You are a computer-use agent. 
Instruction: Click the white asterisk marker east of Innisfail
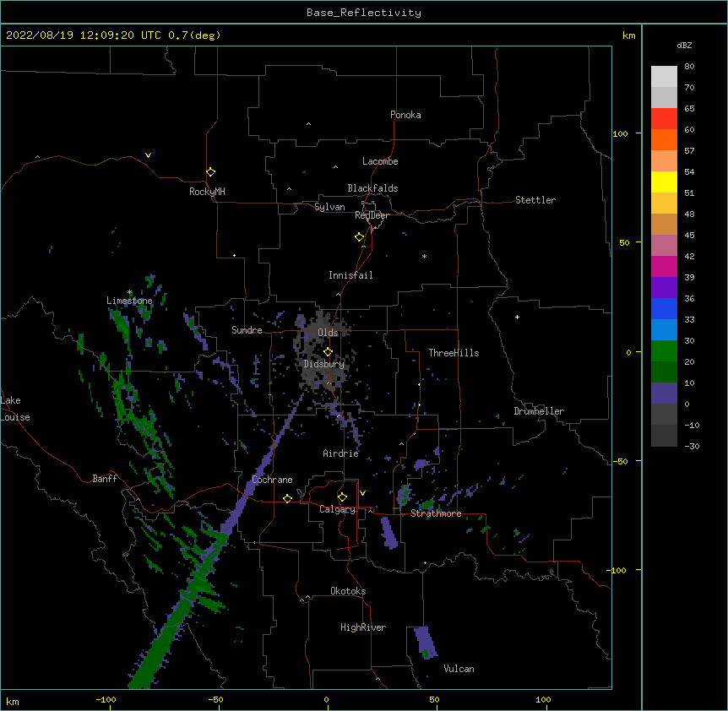[424, 256]
